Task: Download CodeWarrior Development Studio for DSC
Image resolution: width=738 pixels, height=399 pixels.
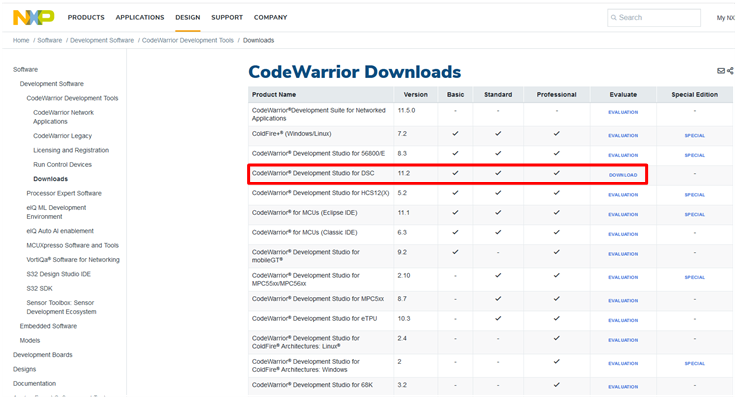Action: [623, 175]
